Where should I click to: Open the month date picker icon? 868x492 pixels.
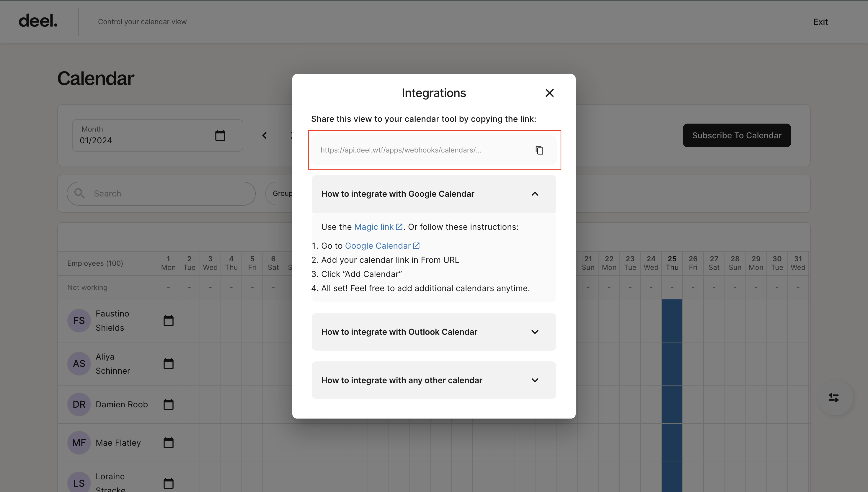point(220,135)
